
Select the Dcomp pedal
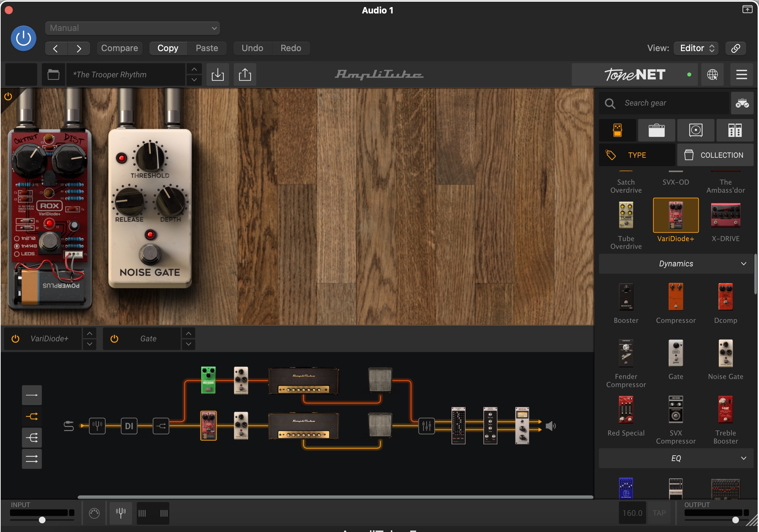725,297
